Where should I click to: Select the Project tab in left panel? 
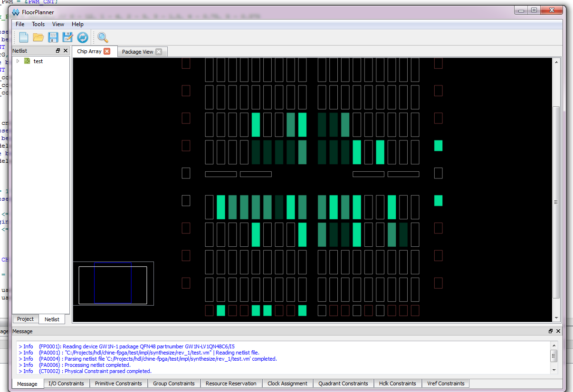point(26,319)
